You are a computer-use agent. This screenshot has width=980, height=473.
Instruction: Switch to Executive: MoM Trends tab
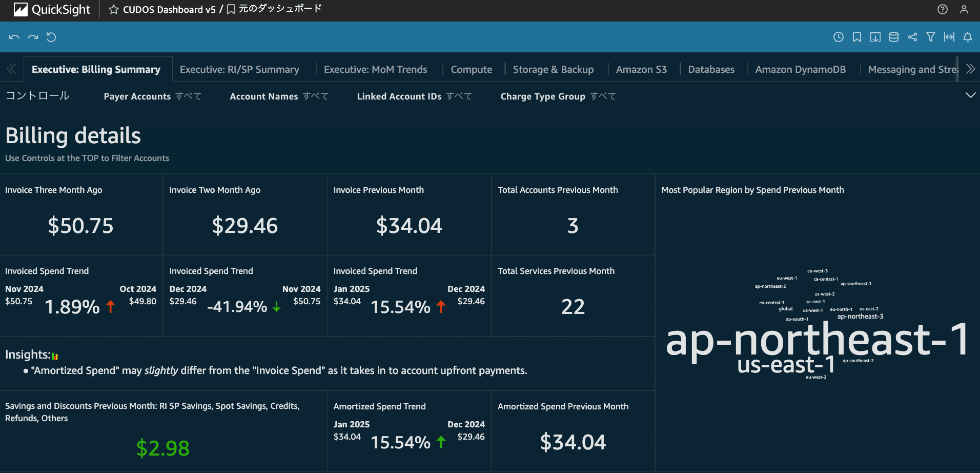point(375,69)
